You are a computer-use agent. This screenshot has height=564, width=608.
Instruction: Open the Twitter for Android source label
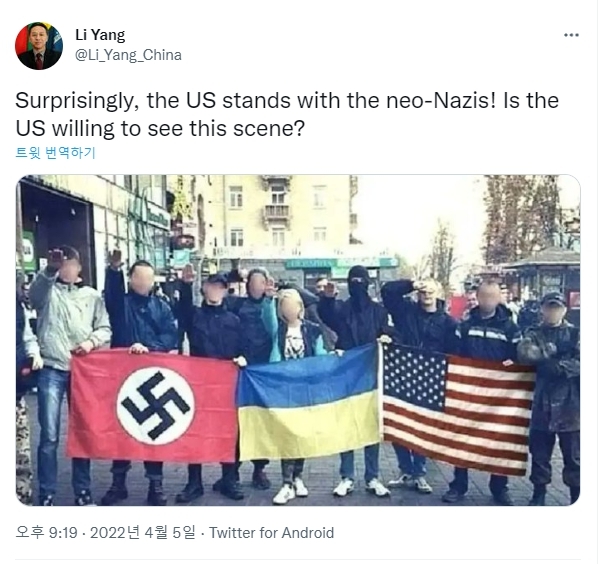click(271, 533)
